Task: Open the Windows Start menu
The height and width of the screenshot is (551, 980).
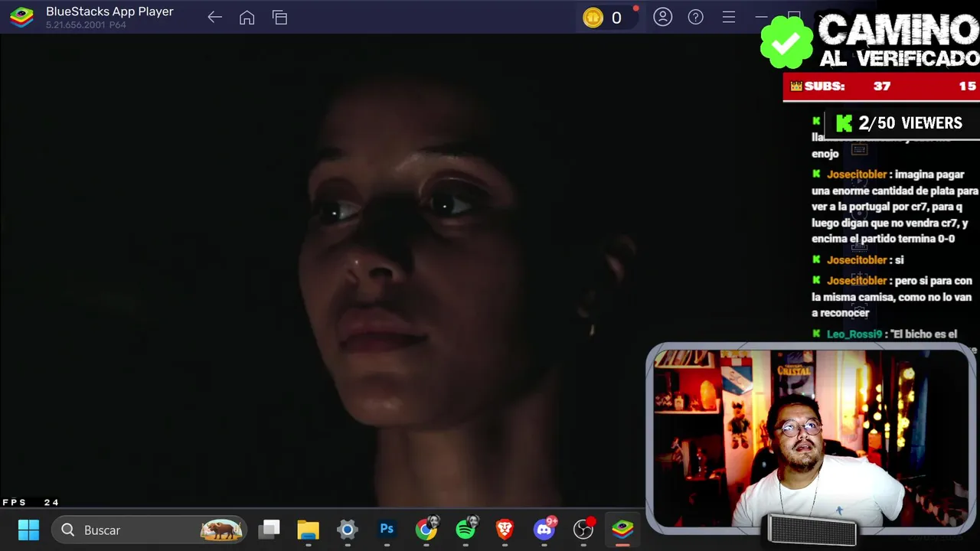Action: (x=28, y=530)
